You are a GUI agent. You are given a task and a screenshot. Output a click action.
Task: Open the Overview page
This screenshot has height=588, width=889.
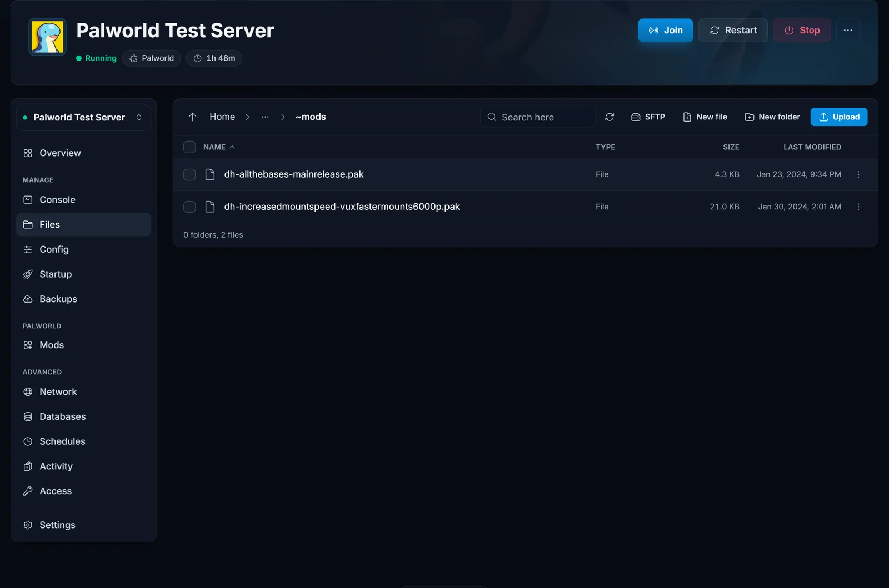tap(83, 153)
